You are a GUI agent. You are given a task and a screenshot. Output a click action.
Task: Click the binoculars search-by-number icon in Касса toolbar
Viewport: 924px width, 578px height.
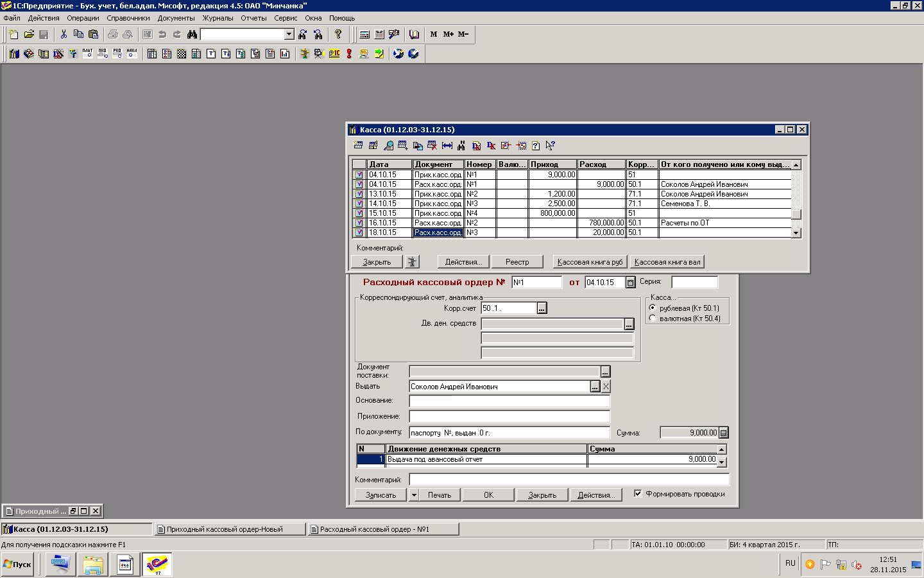click(x=461, y=146)
